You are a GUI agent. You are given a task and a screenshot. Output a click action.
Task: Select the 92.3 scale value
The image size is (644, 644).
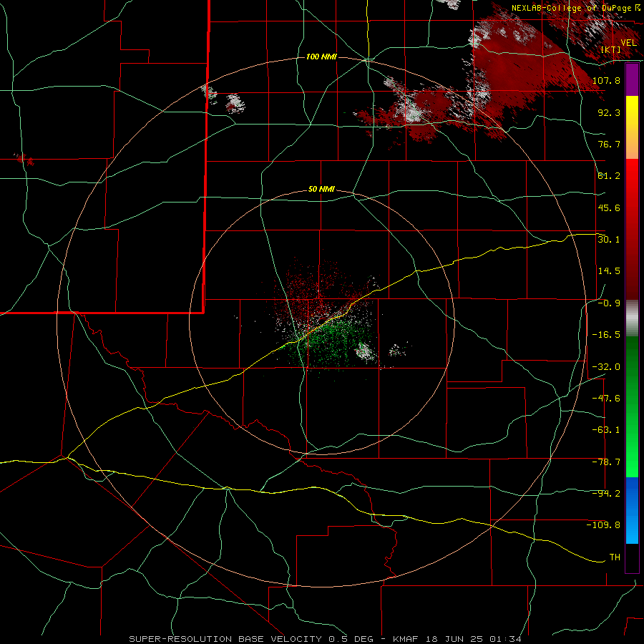(x=609, y=112)
